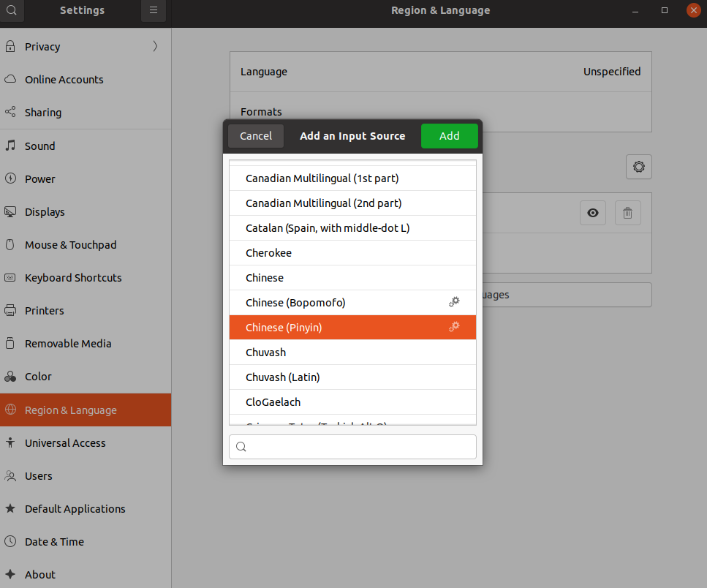Select Catalan (Spain, with middle-dot L)
The height and width of the screenshot is (588, 707).
tap(352, 227)
